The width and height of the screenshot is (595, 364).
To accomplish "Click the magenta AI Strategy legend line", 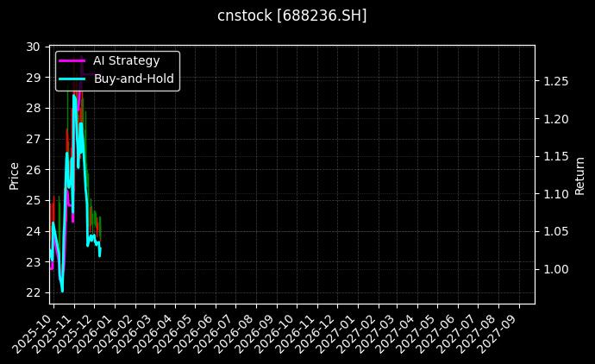I will pyautogui.click(x=72, y=60).
